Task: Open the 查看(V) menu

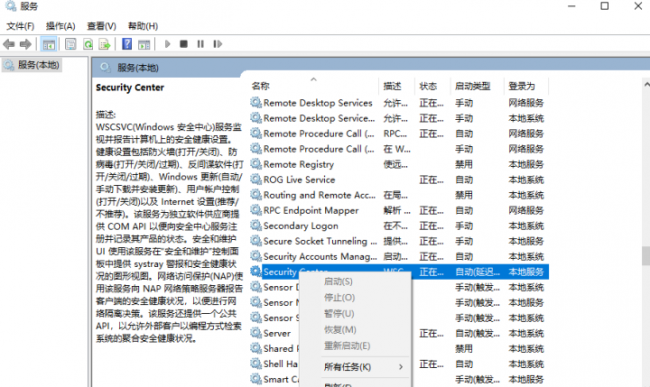Action: click(102, 26)
